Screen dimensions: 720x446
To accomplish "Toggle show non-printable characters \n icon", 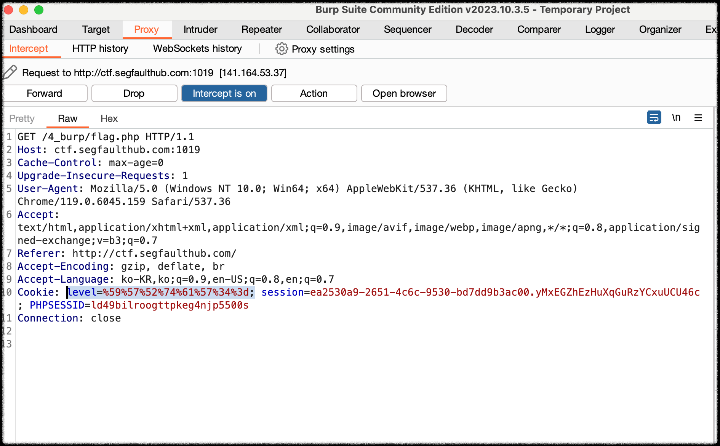I will pos(676,118).
